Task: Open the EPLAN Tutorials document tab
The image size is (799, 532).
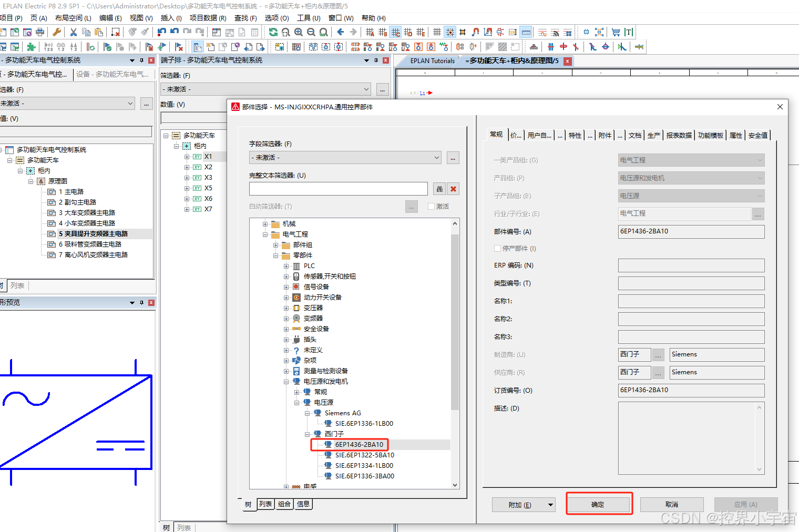Action: [x=432, y=61]
